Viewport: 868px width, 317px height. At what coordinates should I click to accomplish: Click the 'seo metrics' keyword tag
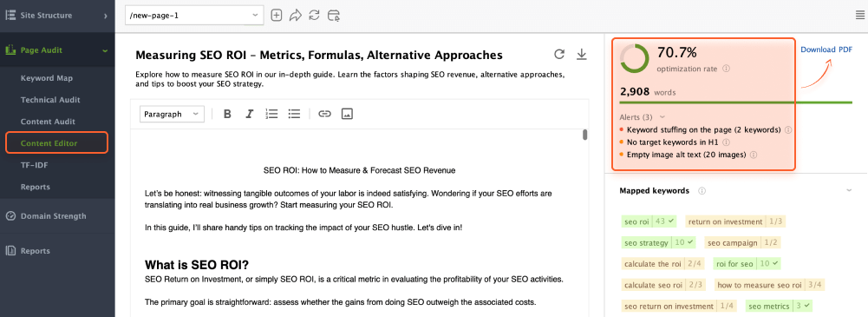tap(779, 306)
